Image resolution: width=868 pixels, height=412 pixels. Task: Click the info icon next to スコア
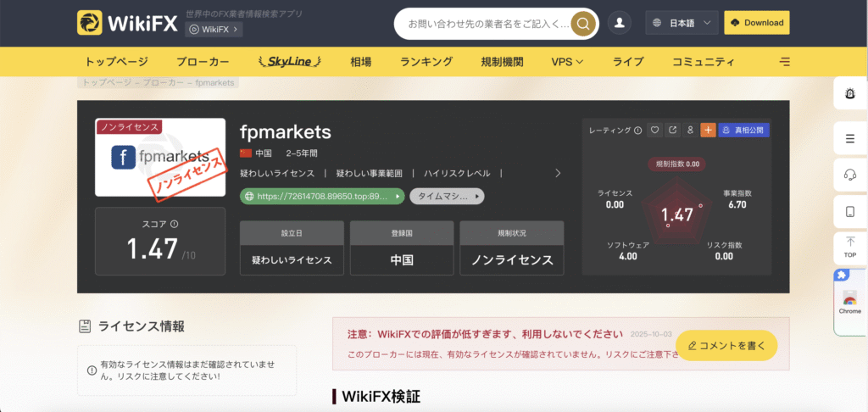[175, 225]
